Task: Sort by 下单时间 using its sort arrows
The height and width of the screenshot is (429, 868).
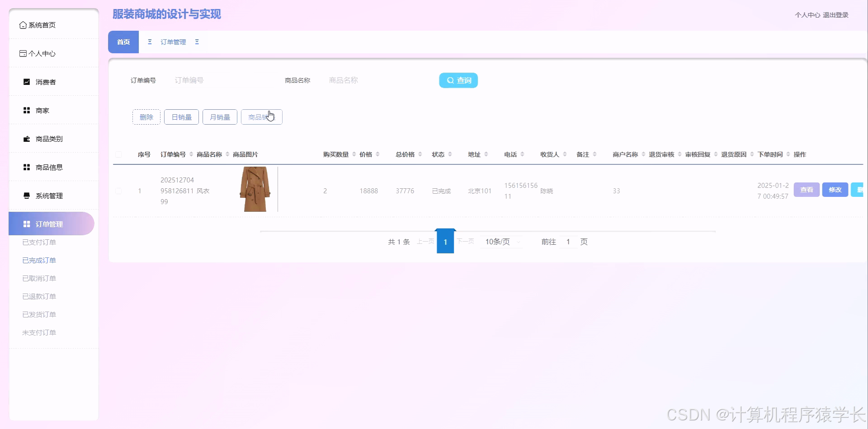Action: pyautogui.click(x=788, y=154)
